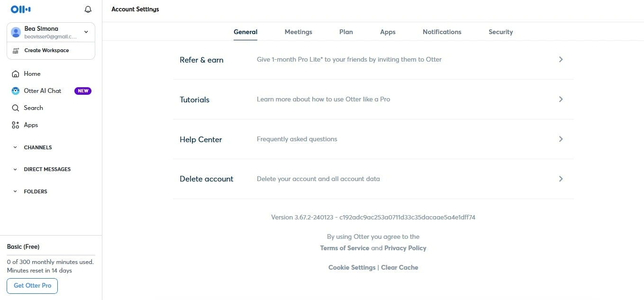The image size is (644, 300).
Task: Click the Apps grid icon
Action: [16, 125]
